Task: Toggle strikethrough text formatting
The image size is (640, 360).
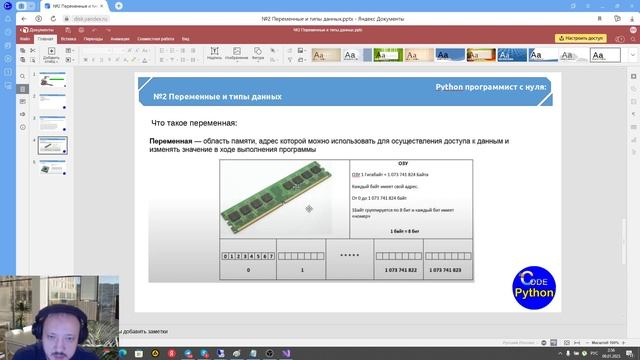Action: pyautogui.click(x=109, y=60)
